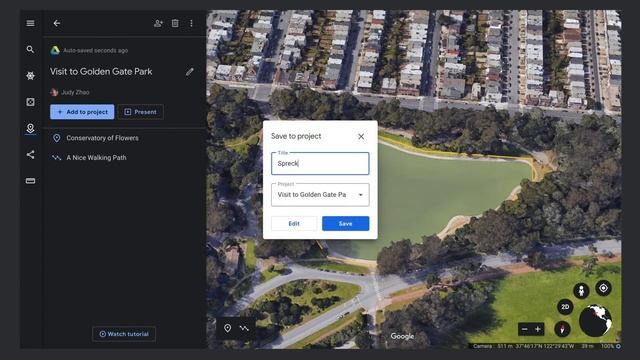
Task: Add placemark tool on map
Action: pyautogui.click(x=227, y=328)
